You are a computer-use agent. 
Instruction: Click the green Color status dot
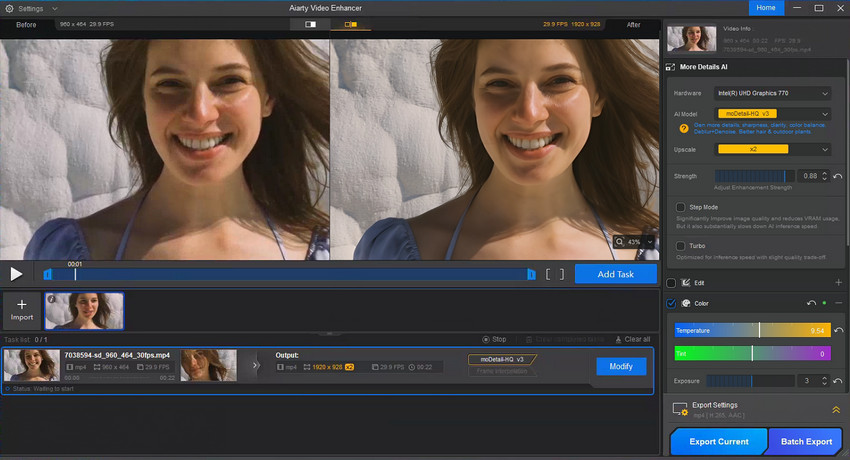pyautogui.click(x=825, y=303)
